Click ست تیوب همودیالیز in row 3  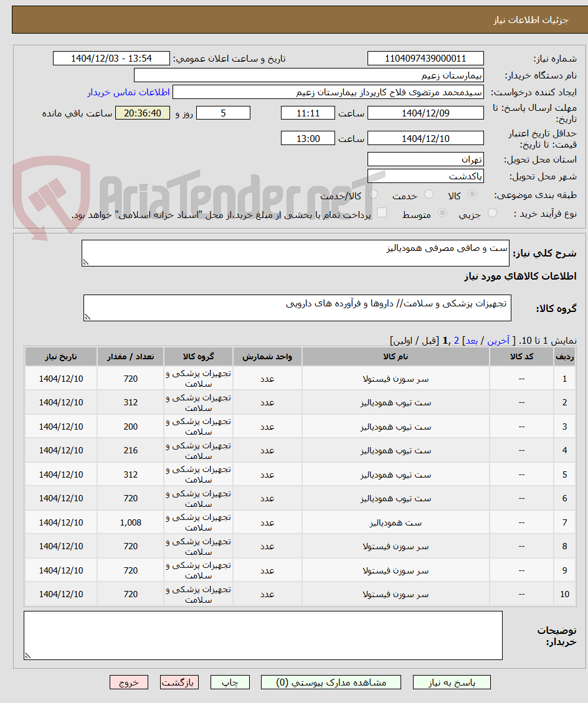coord(396,427)
